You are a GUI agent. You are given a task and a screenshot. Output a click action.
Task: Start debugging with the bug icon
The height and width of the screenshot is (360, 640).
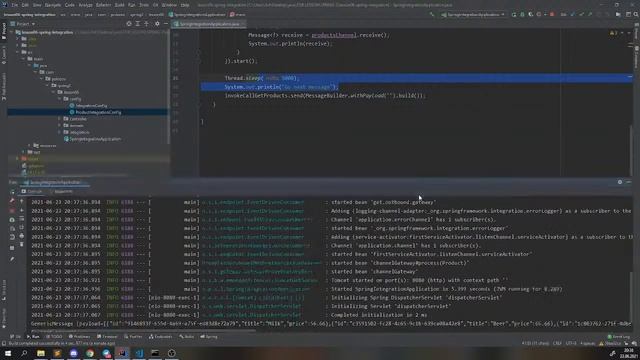(522, 14)
